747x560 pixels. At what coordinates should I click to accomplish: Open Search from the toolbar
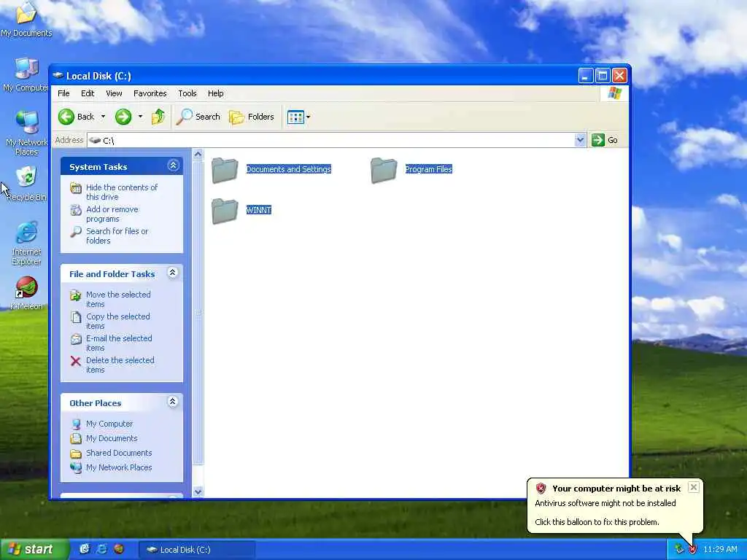(198, 117)
